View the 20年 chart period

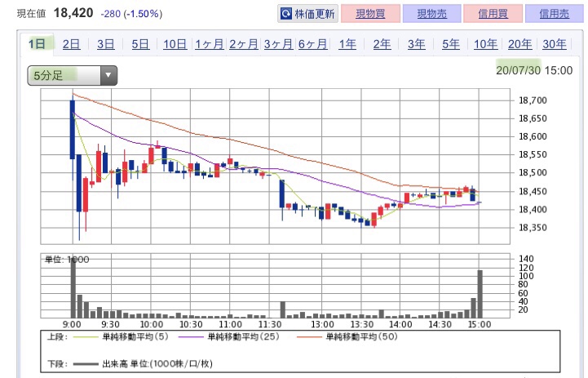coord(519,44)
